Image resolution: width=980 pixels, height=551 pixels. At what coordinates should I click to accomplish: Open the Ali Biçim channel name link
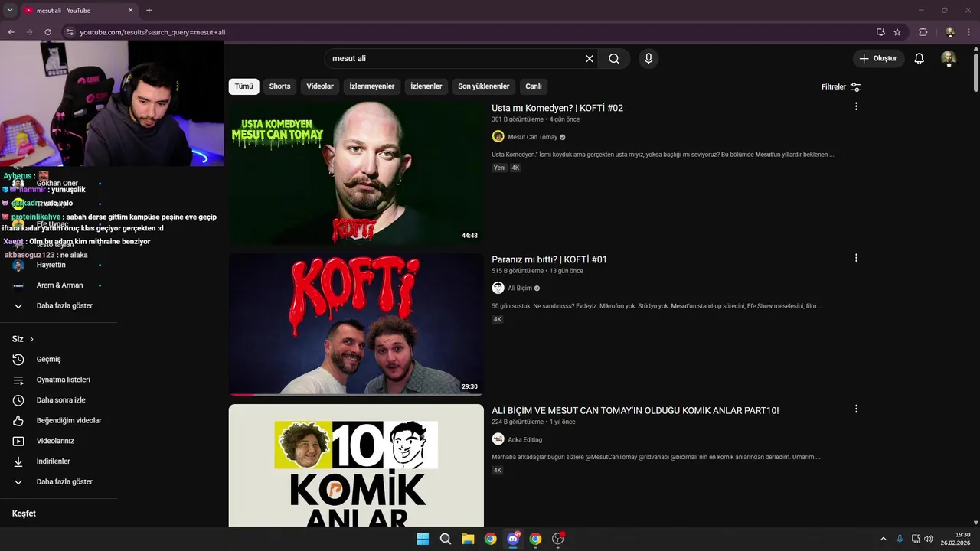pyautogui.click(x=520, y=289)
